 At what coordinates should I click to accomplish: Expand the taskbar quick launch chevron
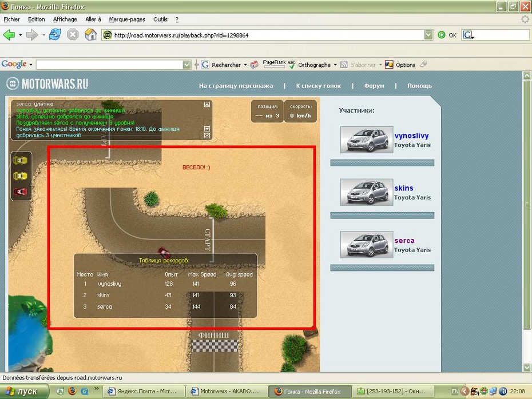96,389
